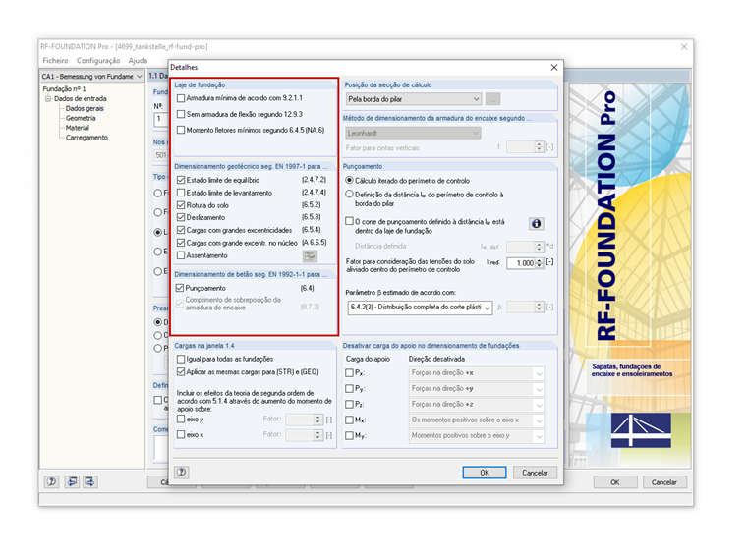Click OK in the main RF-FOUNDATION window
The height and width of the screenshot is (560, 747).
coord(615,482)
